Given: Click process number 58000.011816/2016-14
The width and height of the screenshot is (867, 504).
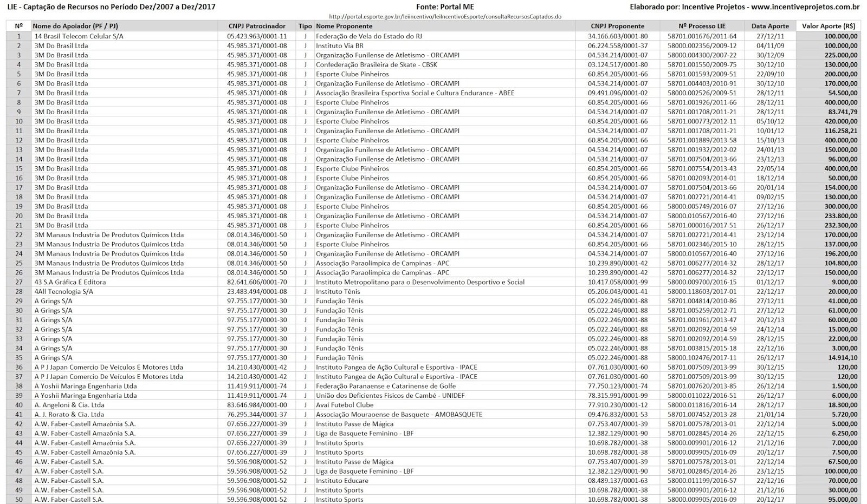Looking at the screenshot, I should click(702, 404).
